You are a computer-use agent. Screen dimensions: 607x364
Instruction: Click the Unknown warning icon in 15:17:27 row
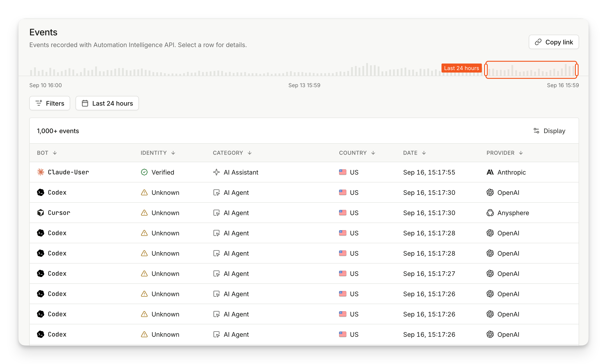point(144,273)
